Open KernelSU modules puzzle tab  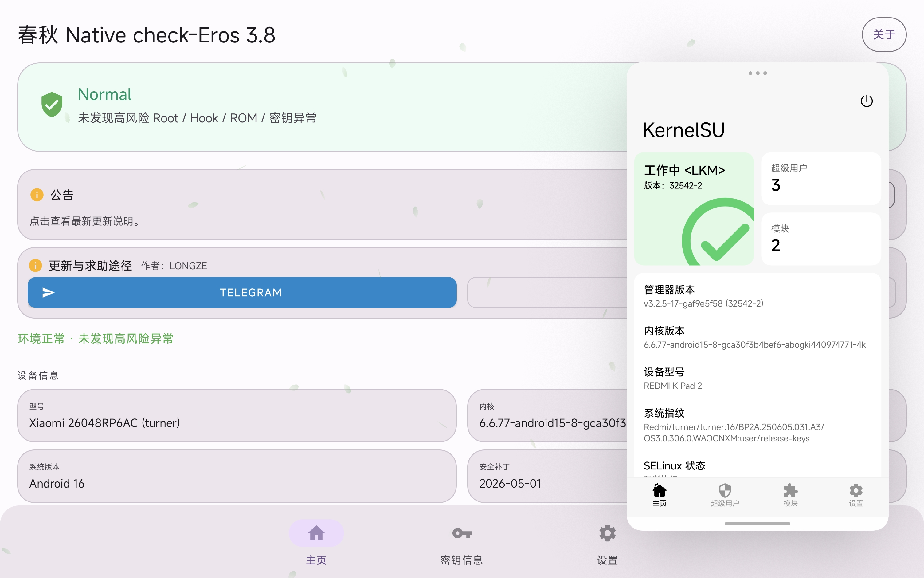click(790, 490)
